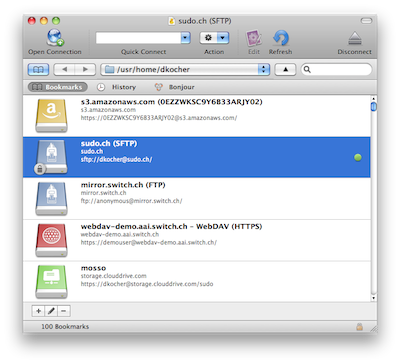Screen dimensions: 400x364
Task: Click the pencil edit bookmark button
Action: pos(51,311)
